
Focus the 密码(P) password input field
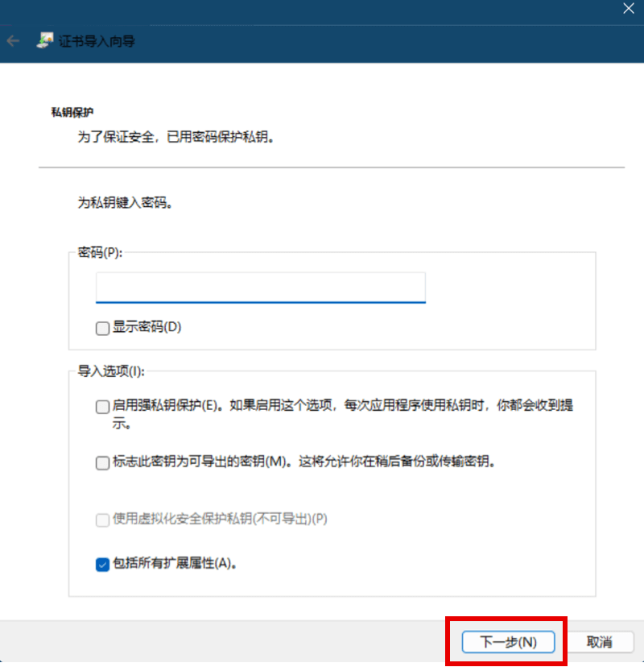[260, 288]
